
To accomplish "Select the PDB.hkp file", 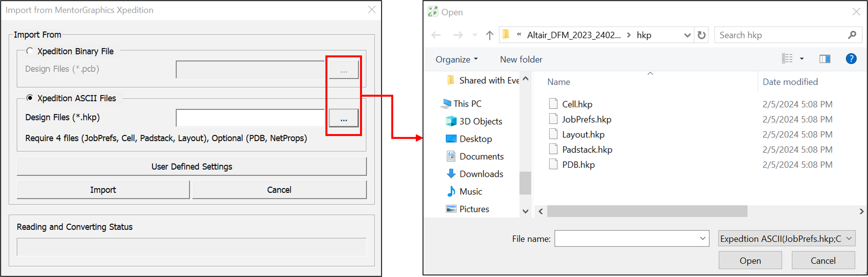I will 578,165.
